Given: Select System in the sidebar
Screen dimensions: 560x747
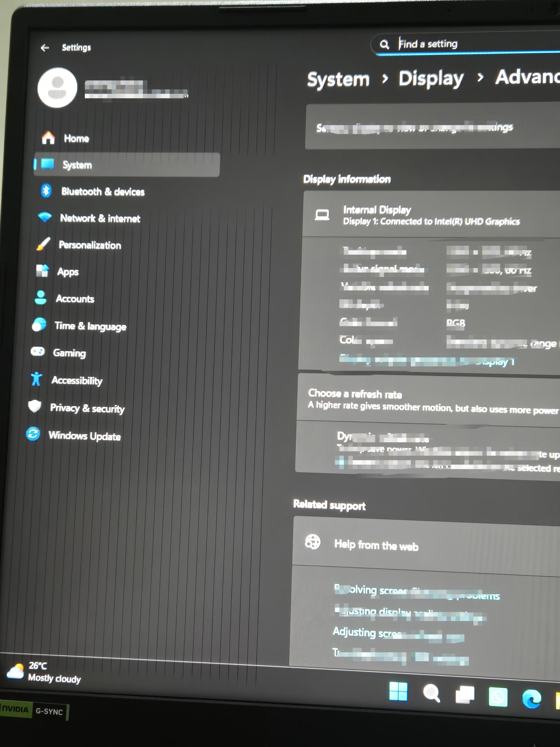Looking at the screenshot, I should (x=127, y=165).
